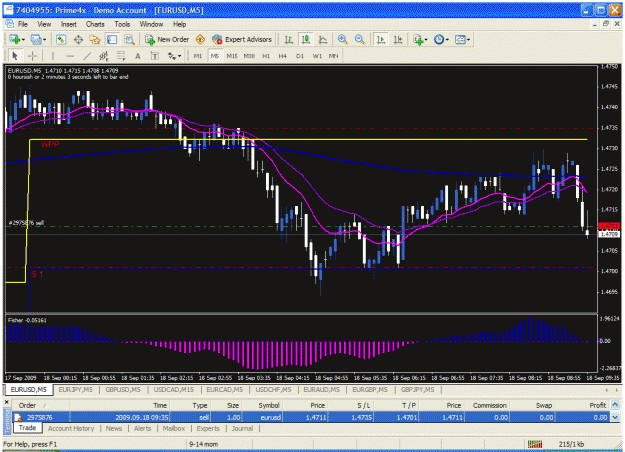The height and width of the screenshot is (452, 625).
Task: Open the Charts menu
Action: click(95, 24)
